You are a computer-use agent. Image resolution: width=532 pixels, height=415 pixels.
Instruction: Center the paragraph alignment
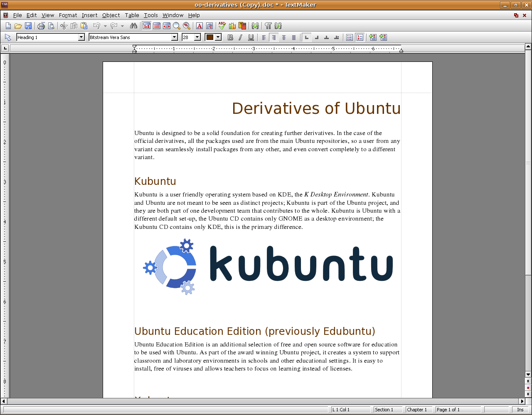point(284,37)
